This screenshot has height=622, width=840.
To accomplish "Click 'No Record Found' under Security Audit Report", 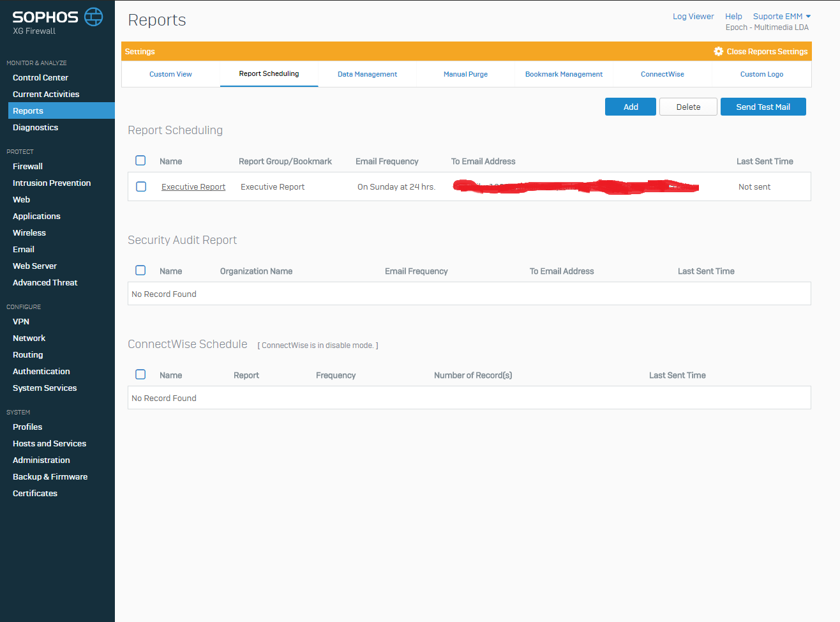I will point(164,294).
